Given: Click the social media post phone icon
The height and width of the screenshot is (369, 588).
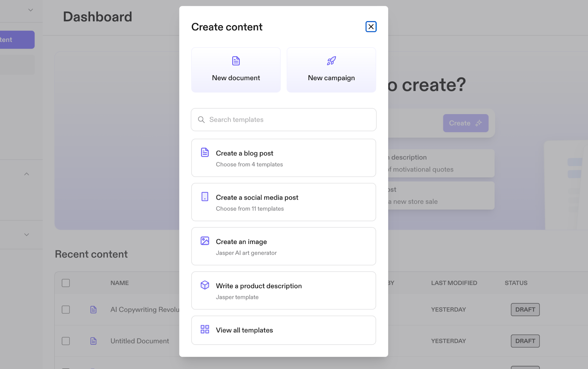Looking at the screenshot, I should [x=205, y=196].
